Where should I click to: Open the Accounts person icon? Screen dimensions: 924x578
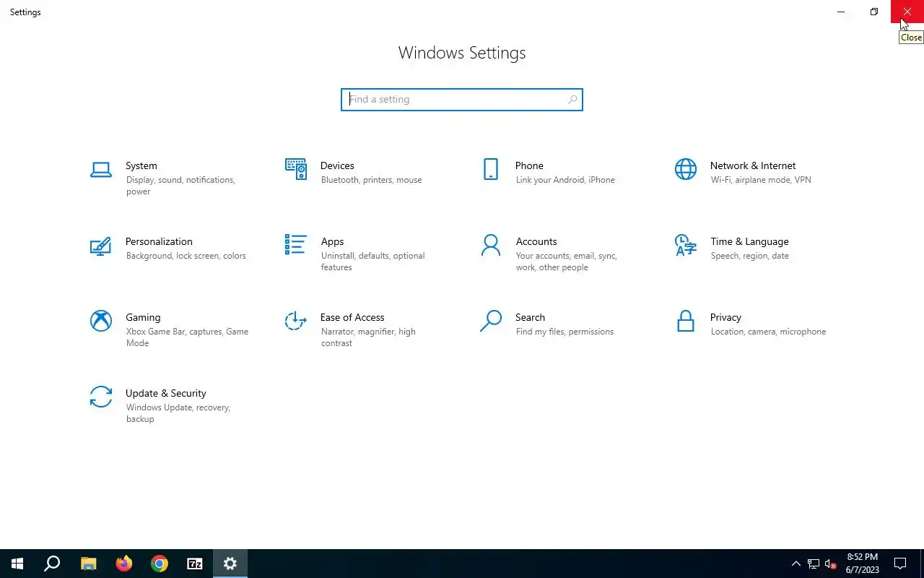point(490,245)
